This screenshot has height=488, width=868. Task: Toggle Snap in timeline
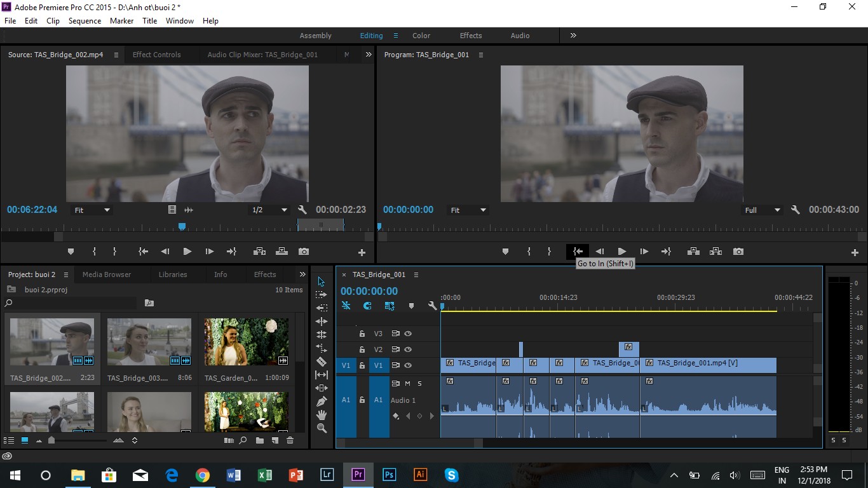click(367, 306)
